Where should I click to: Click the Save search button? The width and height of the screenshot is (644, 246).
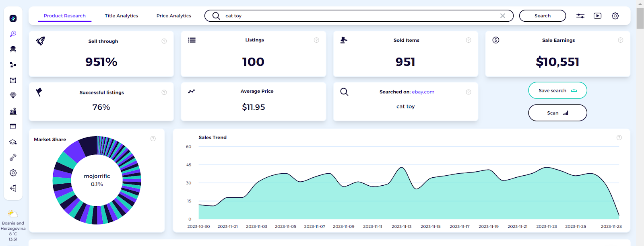click(557, 90)
